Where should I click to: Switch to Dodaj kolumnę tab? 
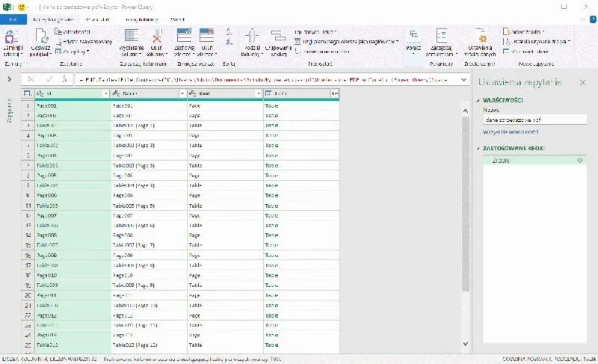tap(141, 19)
